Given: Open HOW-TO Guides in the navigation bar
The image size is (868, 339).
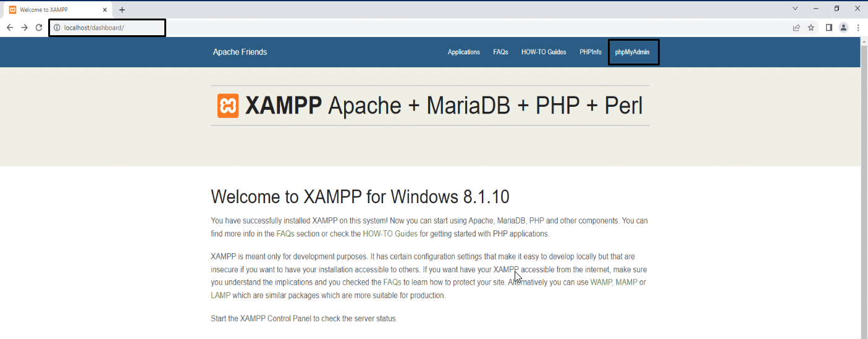Looking at the screenshot, I should click(544, 52).
